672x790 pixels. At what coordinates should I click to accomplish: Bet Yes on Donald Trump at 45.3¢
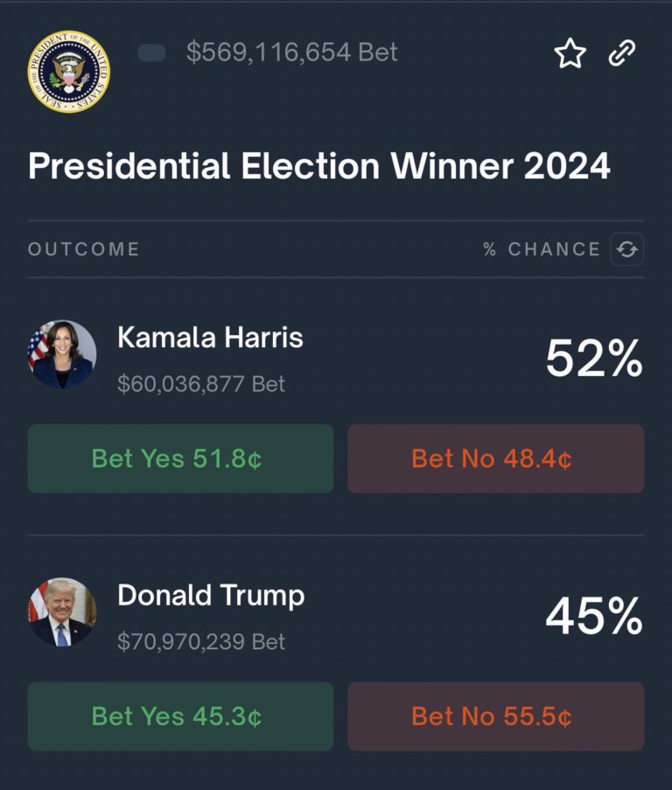(x=180, y=716)
